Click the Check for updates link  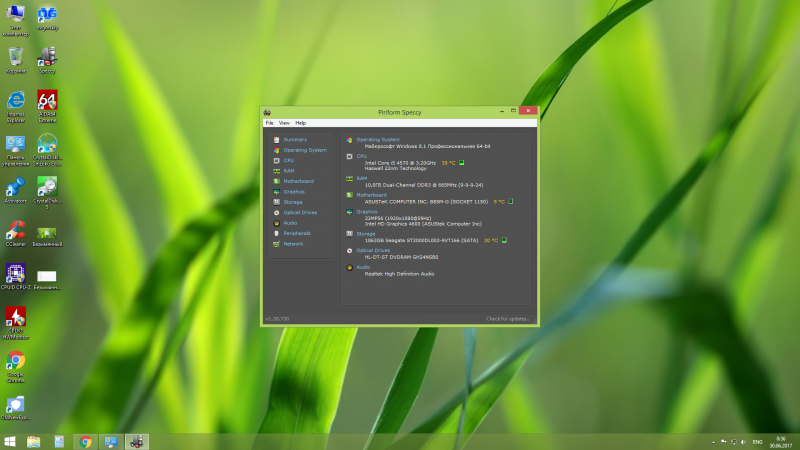tap(509, 318)
